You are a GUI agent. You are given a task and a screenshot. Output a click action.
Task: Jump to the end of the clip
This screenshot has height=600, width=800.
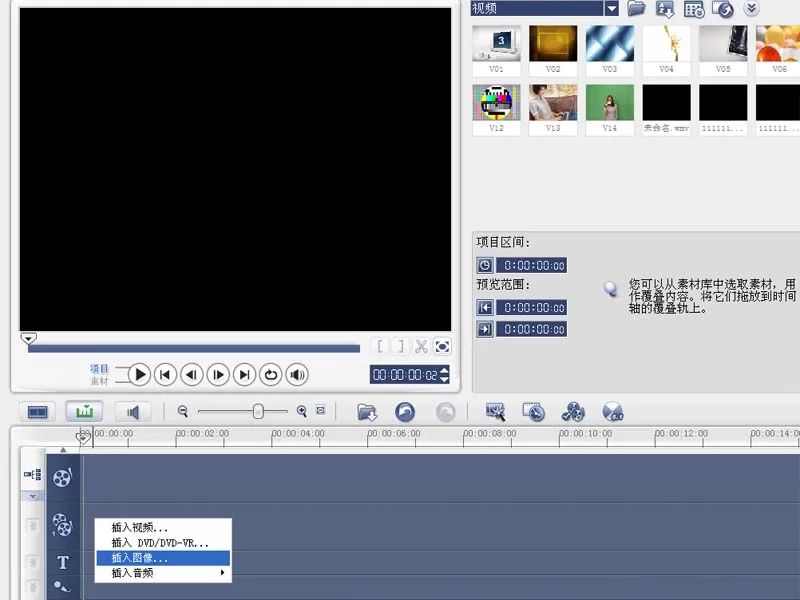click(244, 375)
